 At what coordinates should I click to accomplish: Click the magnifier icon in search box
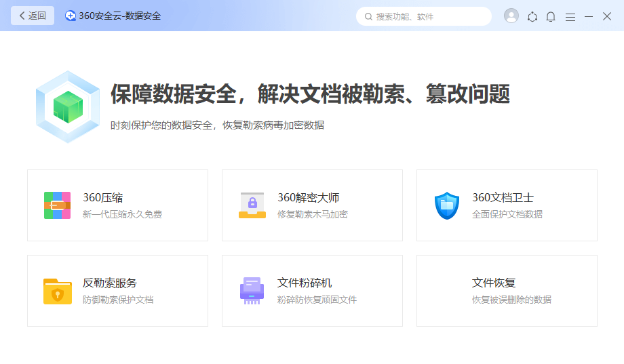click(x=368, y=17)
